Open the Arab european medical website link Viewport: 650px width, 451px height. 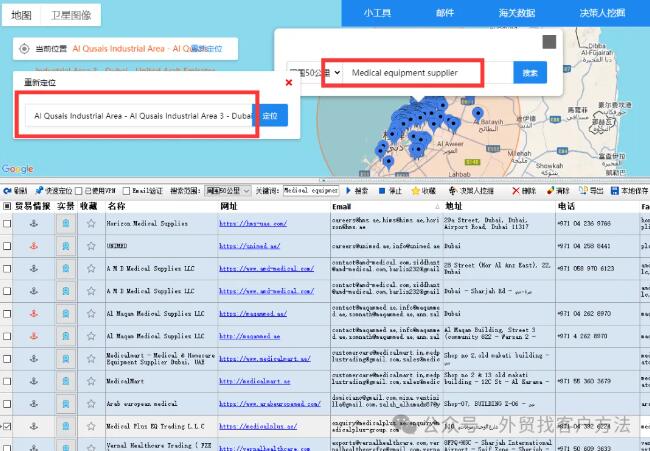coord(270,404)
